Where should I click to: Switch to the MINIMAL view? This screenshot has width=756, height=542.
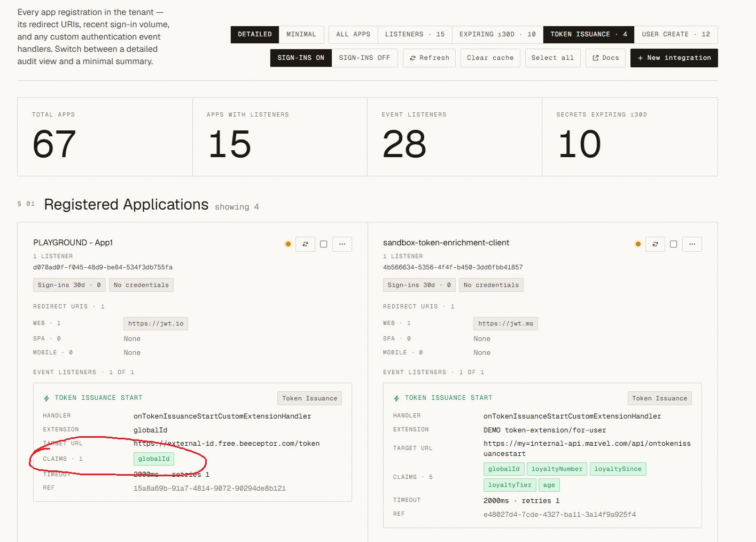click(301, 34)
